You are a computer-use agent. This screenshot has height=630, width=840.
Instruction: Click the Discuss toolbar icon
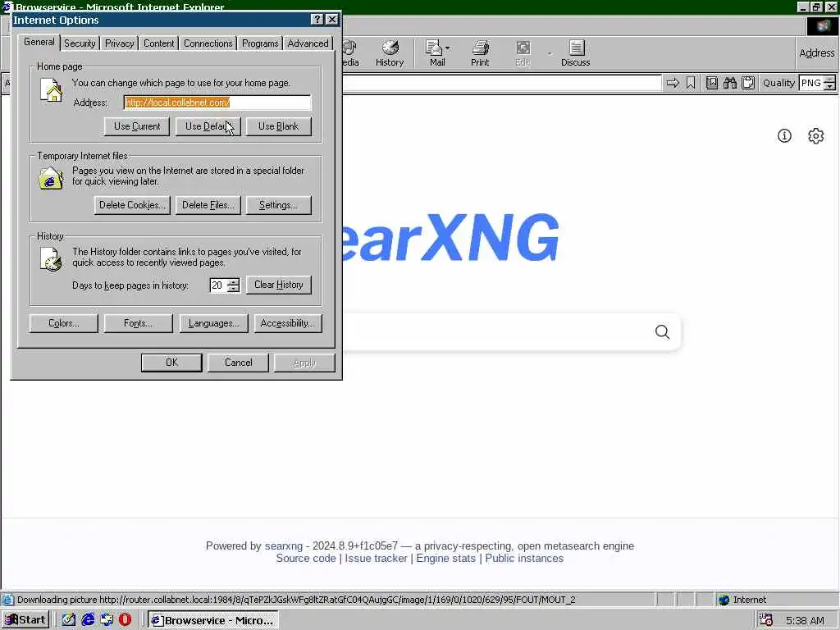pos(575,53)
